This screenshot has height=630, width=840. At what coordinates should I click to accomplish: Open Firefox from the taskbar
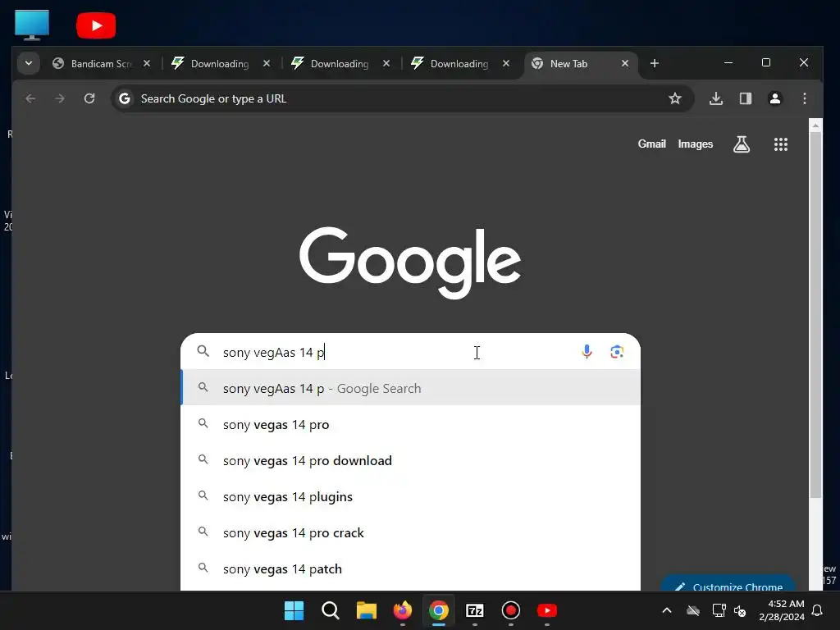pyautogui.click(x=402, y=610)
